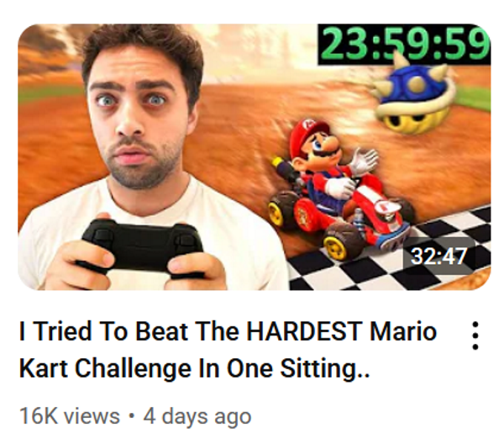
Task: Click Mario's raised white glove
Action: click(x=365, y=161)
